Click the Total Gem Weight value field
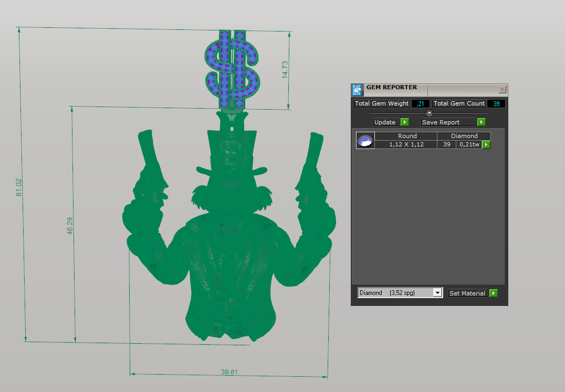 (421, 104)
